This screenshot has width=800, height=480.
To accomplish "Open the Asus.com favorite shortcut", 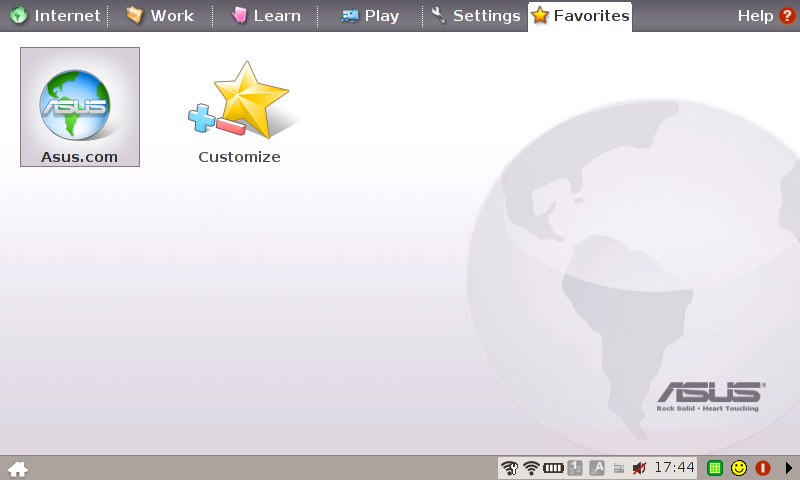I will pos(80,107).
